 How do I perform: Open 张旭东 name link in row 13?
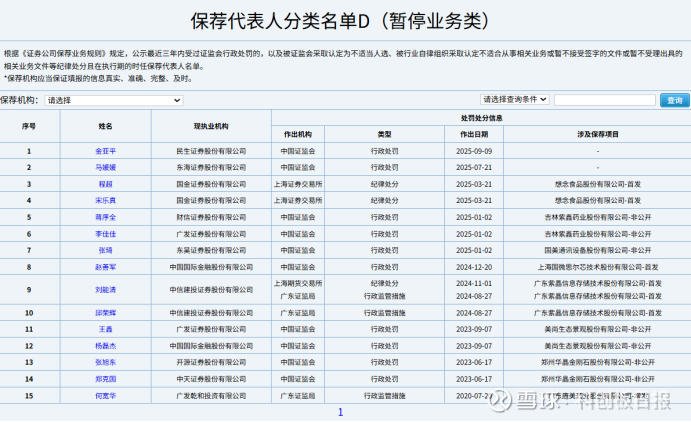(x=105, y=362)
